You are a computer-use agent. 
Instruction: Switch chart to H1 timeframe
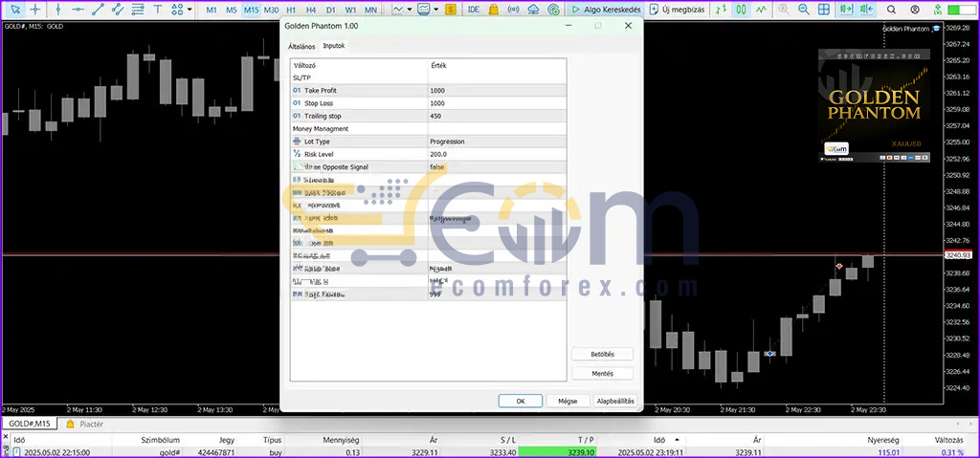click(291, 10)
